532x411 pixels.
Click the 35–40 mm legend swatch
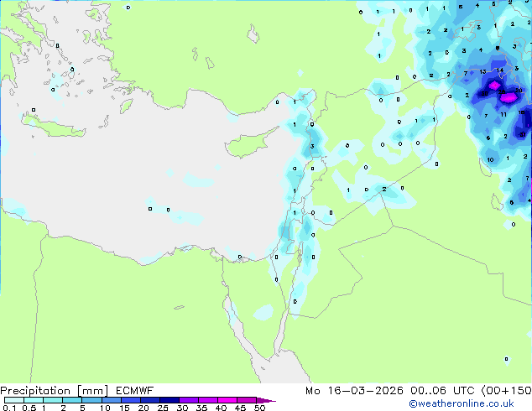(x=207, y=400)
